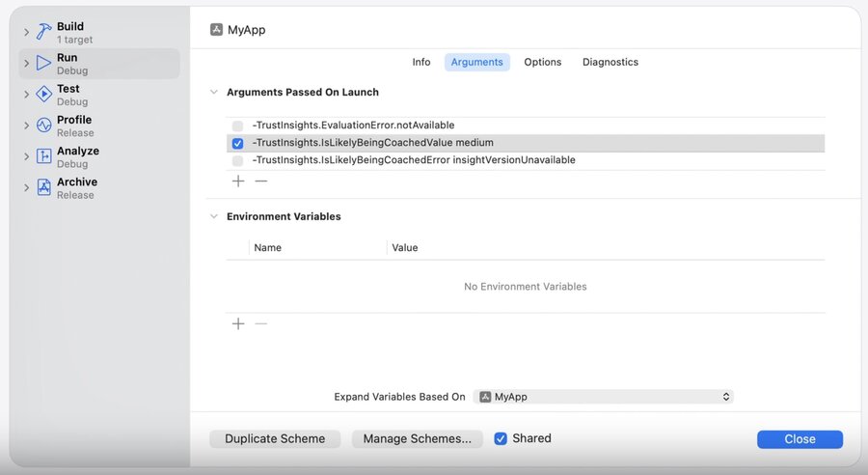Click the Value column header
This screenshot has height=475, width=868.
405,248
